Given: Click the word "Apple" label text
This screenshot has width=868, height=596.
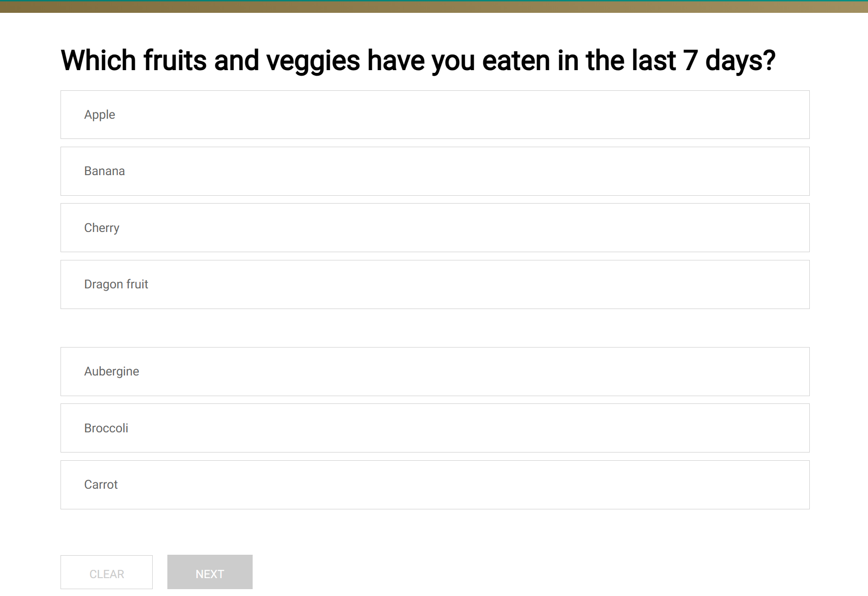Looking at the screenshot, I should (x=100, y=115).
